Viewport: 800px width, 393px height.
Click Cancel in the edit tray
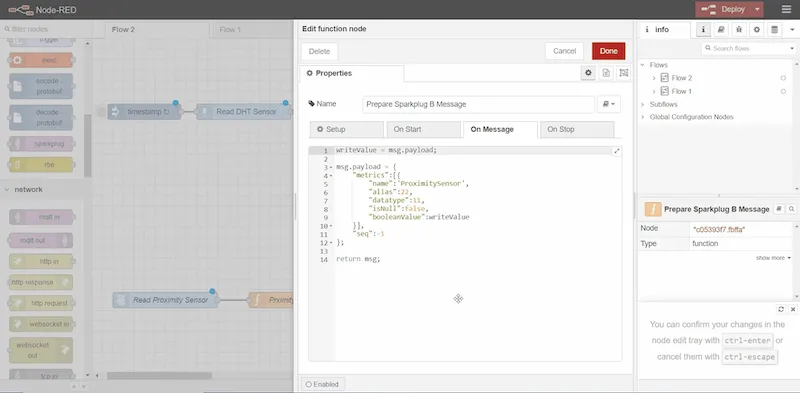click(x=564, y=51)
